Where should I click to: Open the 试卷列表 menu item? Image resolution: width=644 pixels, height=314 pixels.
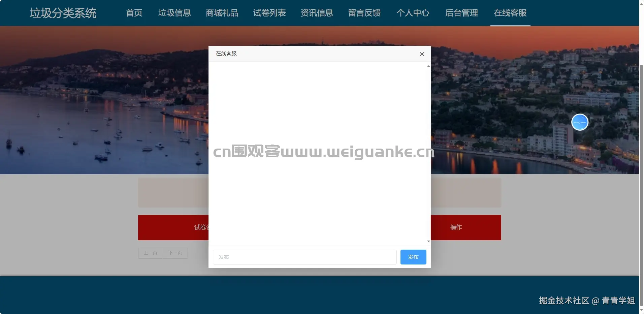click(x=269, y=13)
